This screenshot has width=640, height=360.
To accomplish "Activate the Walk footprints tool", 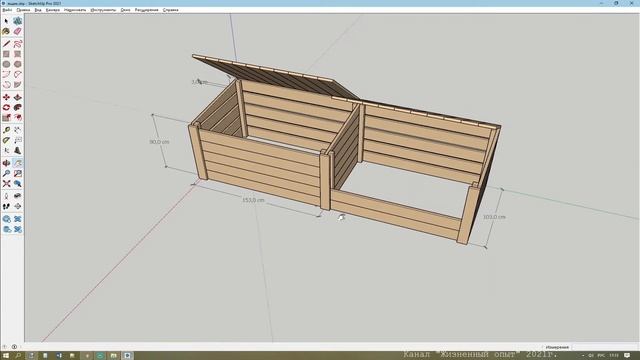I will point(6,207).
